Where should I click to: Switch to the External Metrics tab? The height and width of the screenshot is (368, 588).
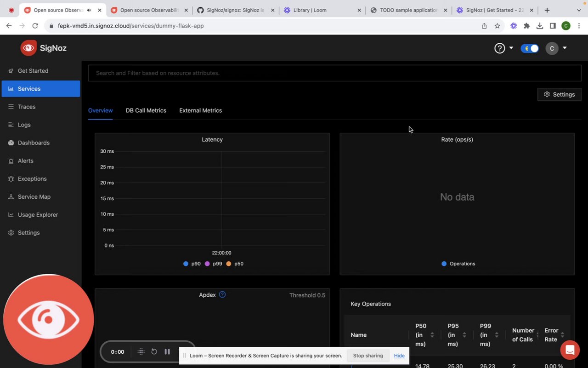click(x=200, y=110)
